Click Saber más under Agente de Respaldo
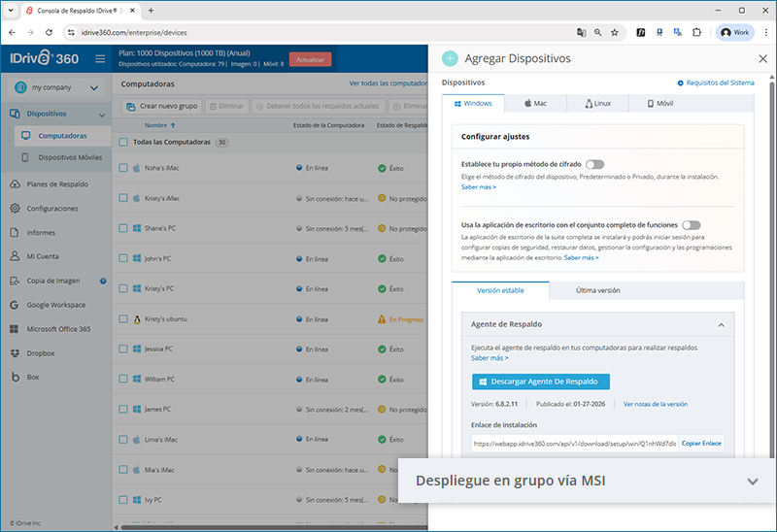Screen dimensions: 777x532 pos(490,358)
